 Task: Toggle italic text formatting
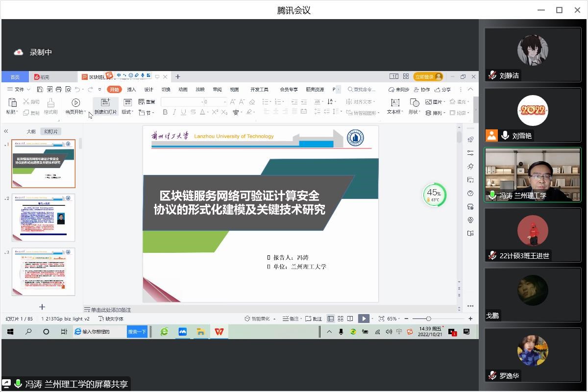point(174,112)
